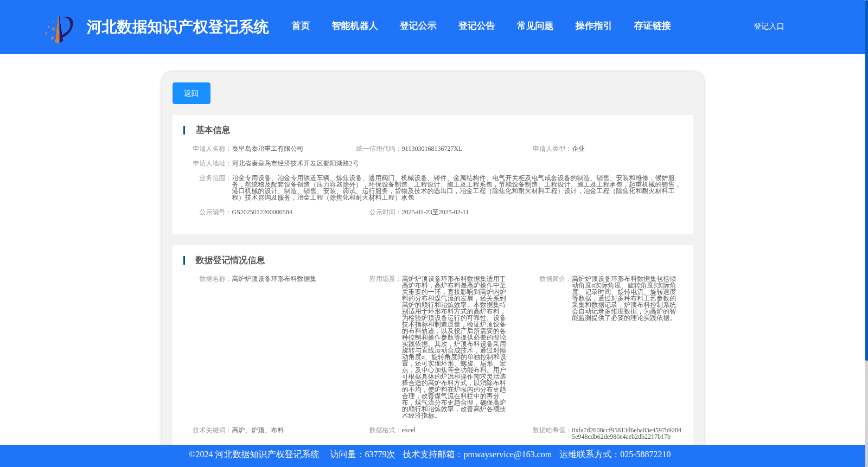Click the site logo icon
The image size is (868, 467).
59,28
